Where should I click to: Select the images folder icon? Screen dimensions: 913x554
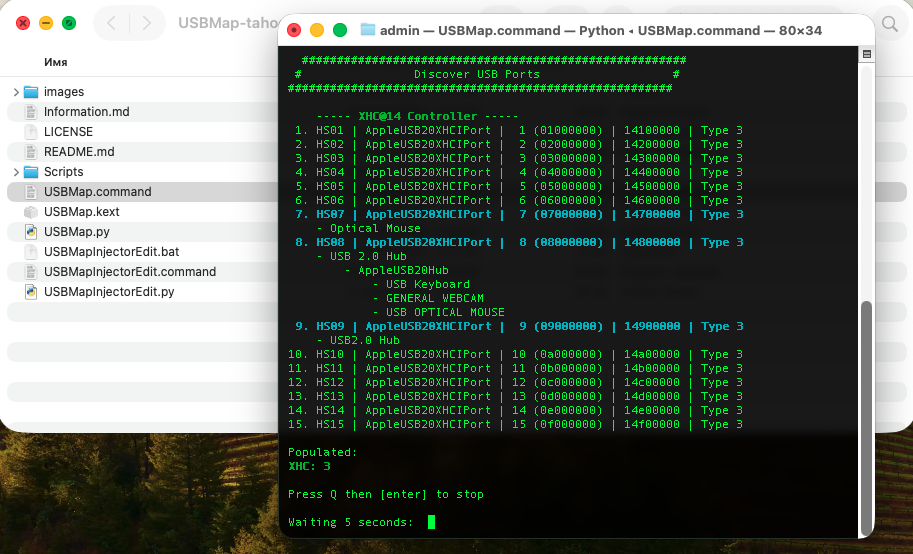tap(31, 92)
